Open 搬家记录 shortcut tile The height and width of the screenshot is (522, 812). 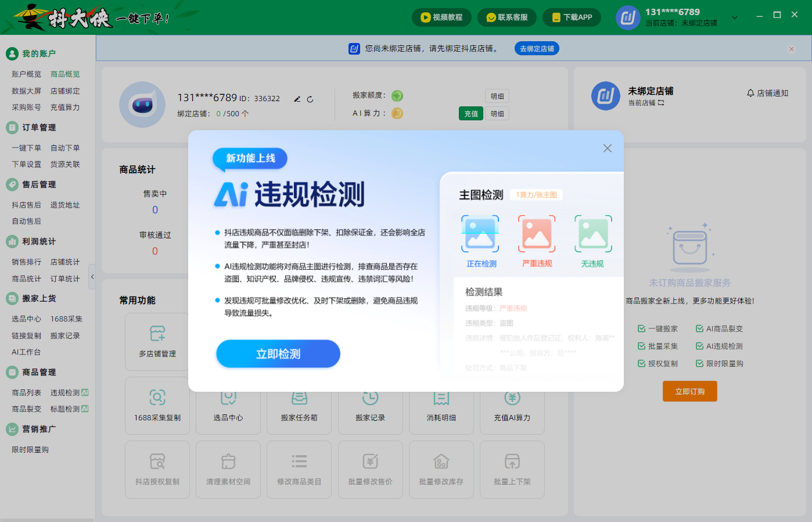pyautogui.click(x=371, y=406)
